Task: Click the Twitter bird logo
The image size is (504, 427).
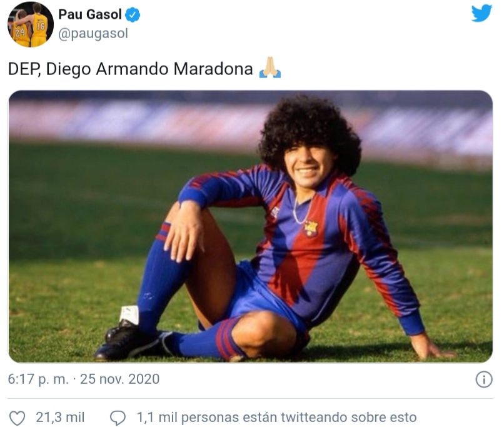Action: pyautogui.click(x=481, y=14)
